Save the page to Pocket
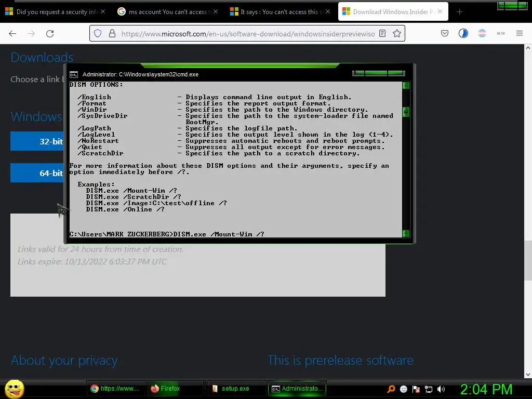This screenshot has width=532, height=399. click(x=445, y=33)
